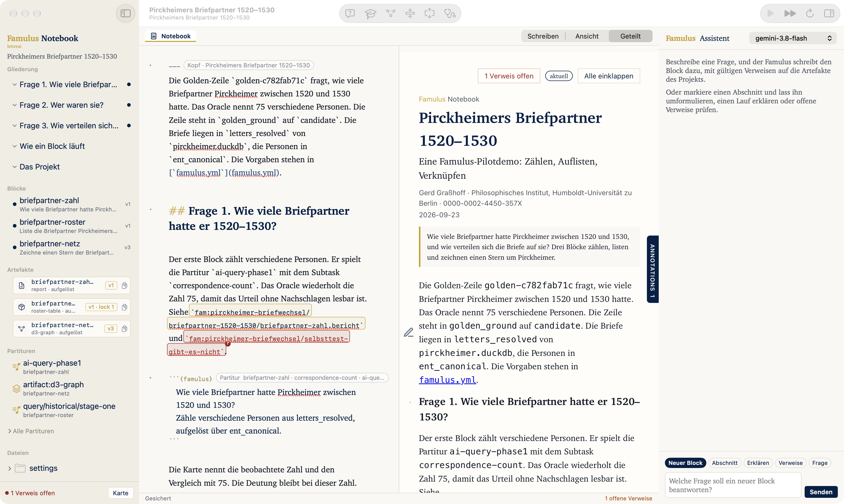Copy the roster-table artefact reference
844x504 pixels.
[124, 307]
